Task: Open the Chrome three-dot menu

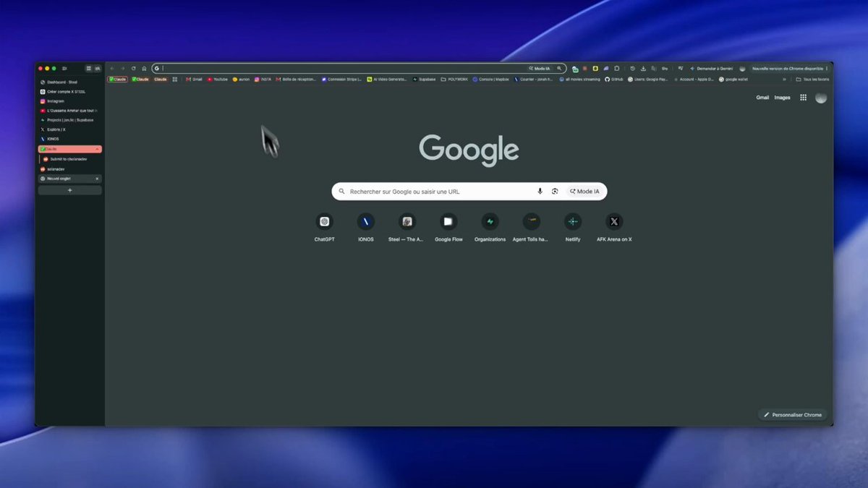Action: (827, 68)
